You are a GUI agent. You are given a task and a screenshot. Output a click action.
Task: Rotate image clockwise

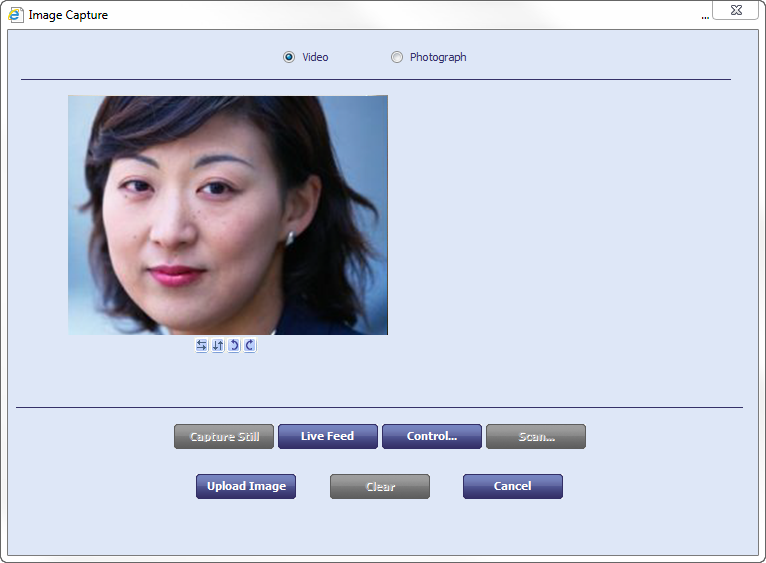pos(250,345)
